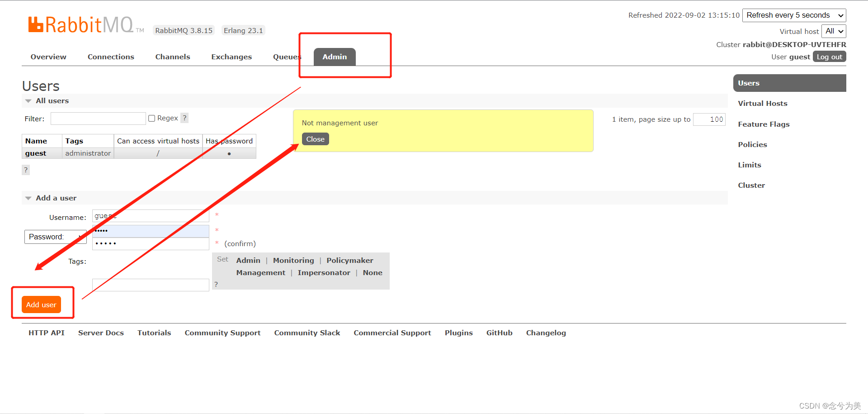Open the Regex help icon
The height and width of the screenshot is (414, 868).
click(x=184, y=118)
